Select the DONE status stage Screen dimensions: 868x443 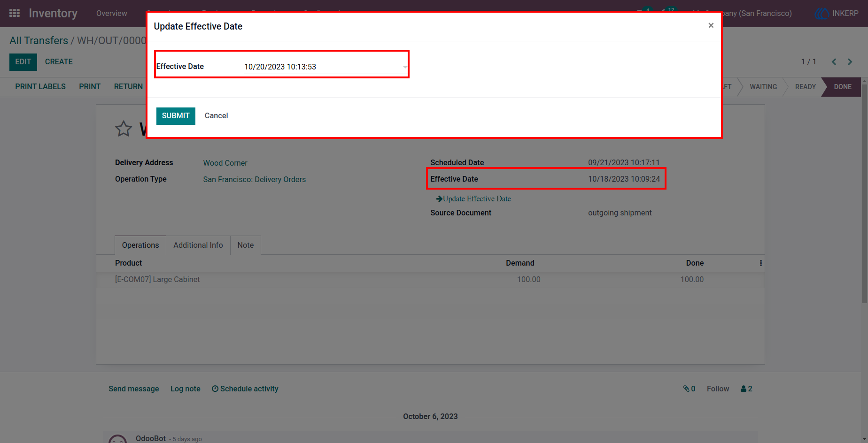click(x=843, y=87)
